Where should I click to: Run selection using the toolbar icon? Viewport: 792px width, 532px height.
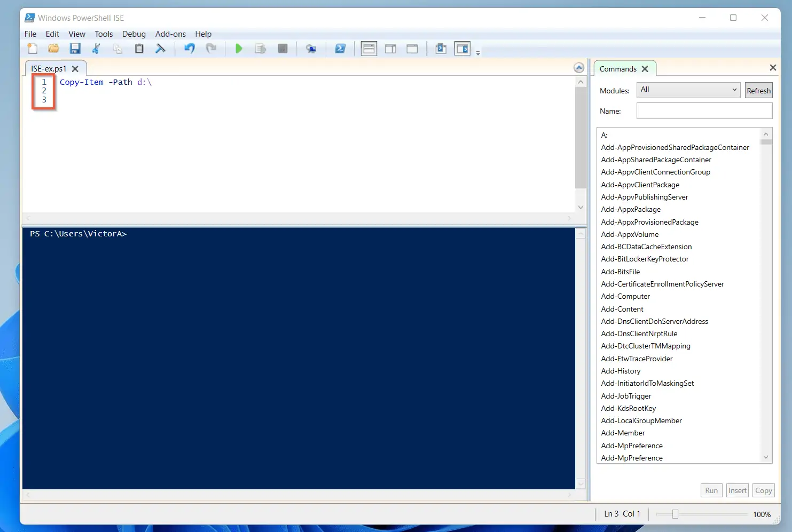pyautogui.click(x=261, y=49)
